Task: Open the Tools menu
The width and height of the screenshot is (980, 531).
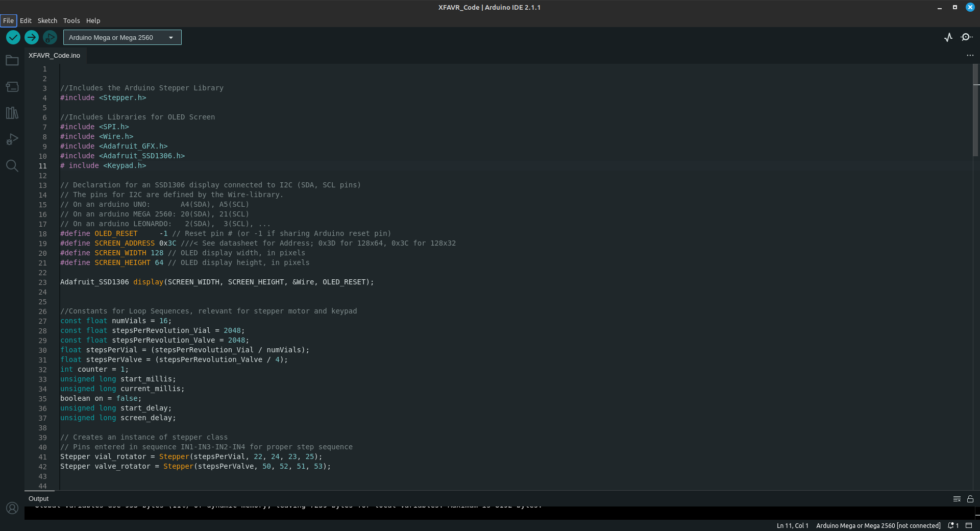Action: [x=71, y=20]
